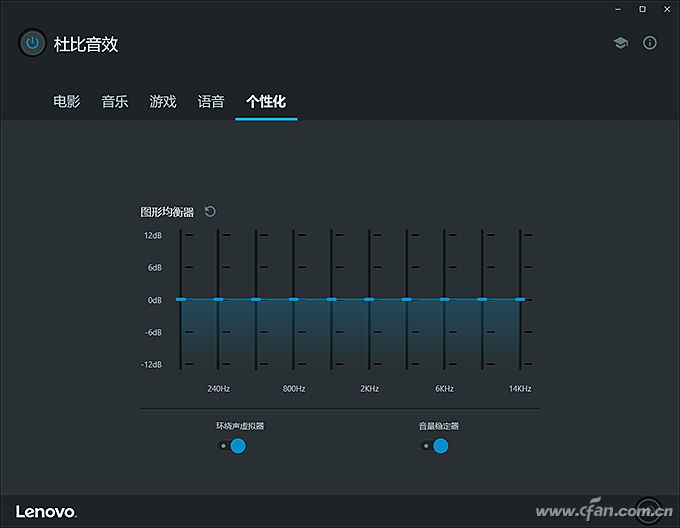Click the 800Hz equalizer slider handle
The width and height of the screenshot is (680, 528).
pos(294,300)
